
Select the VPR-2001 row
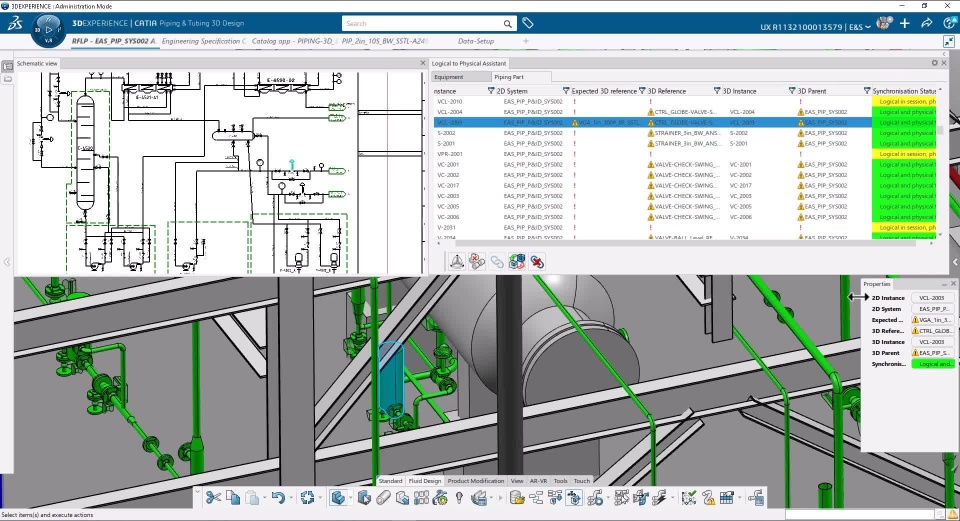point(685,154)
